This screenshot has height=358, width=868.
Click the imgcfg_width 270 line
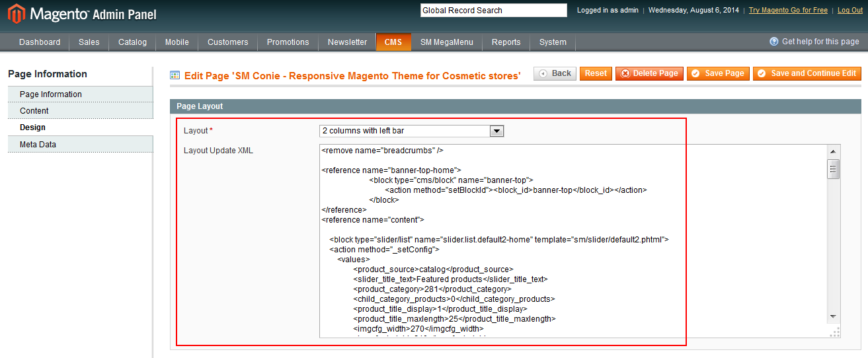click(x=418, y=329)
